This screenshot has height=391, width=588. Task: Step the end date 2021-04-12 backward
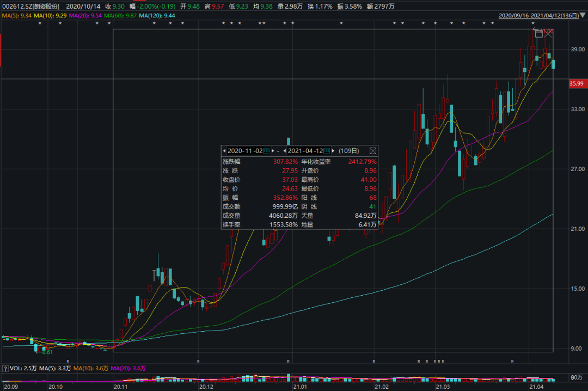pyautogui.click(x=285, y=151)
